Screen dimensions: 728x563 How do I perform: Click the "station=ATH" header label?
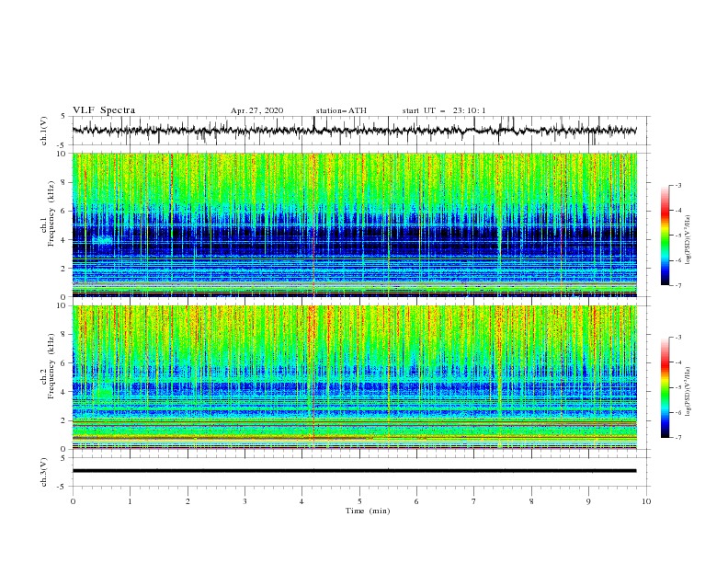341,110
